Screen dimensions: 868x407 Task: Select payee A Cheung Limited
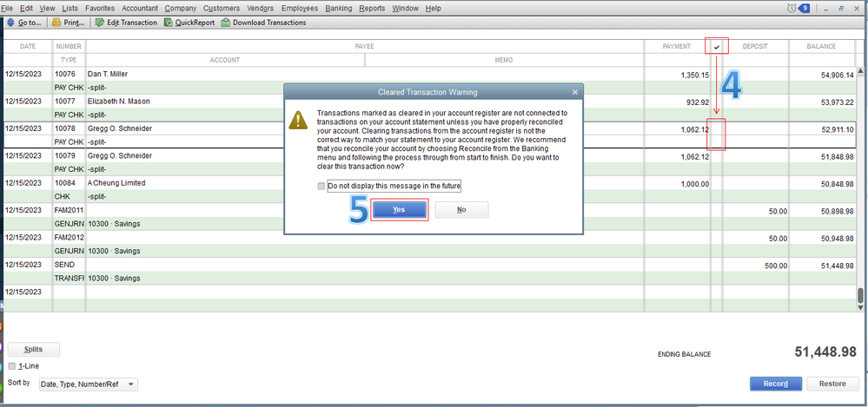pyautogui.click(x=116, y=183)
